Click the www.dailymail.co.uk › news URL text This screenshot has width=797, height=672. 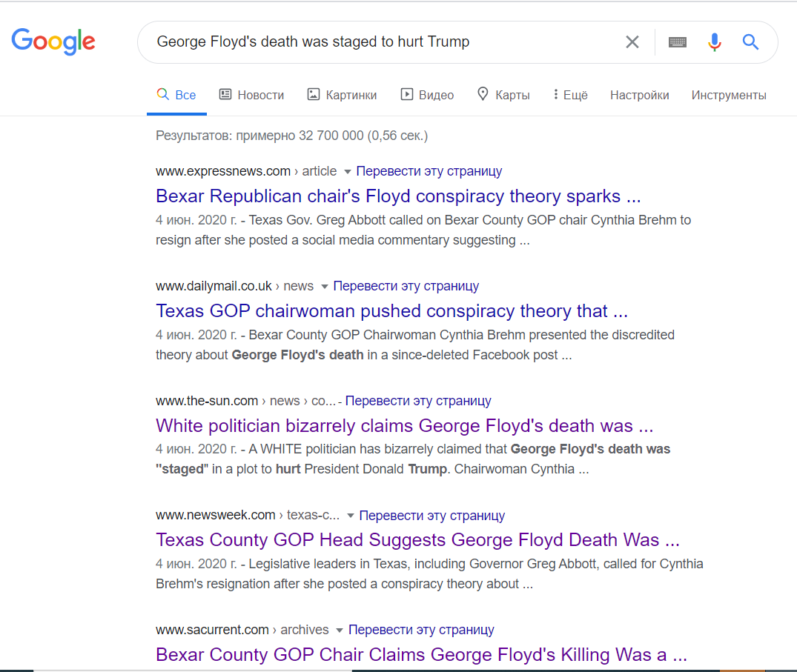click(x=234, y=286)
